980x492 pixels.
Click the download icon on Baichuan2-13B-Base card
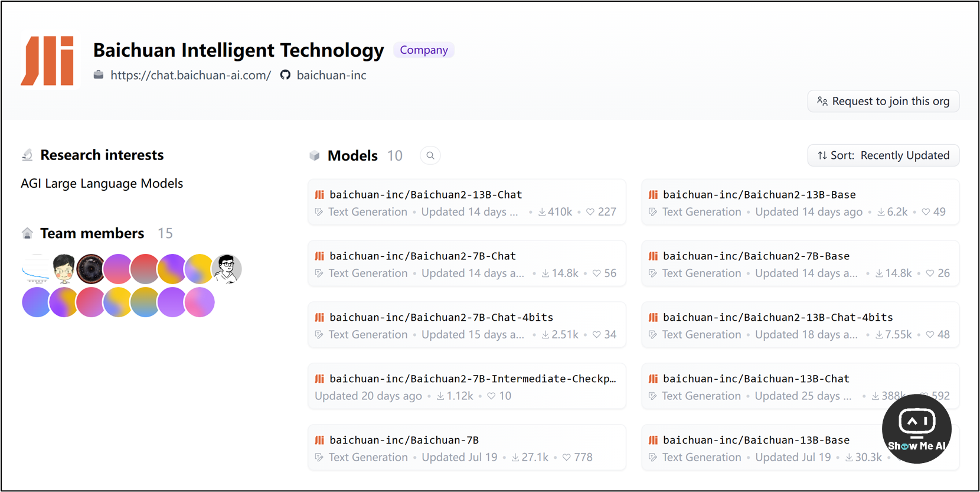(881, 212)
